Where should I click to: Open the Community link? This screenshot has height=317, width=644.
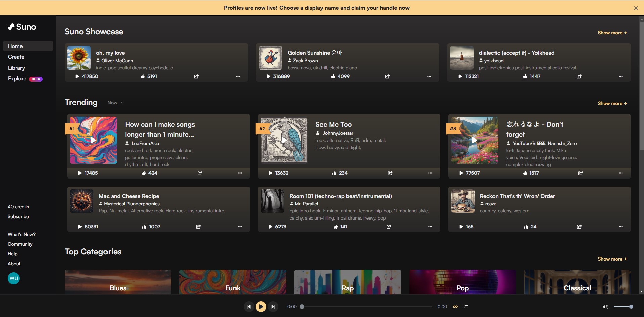[x=20, y=244]
